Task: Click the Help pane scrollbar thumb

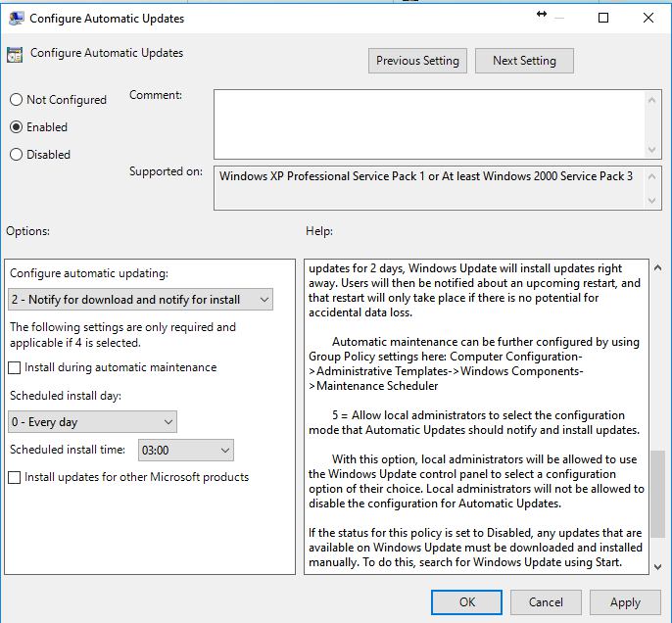Action: tap(657, 494)
